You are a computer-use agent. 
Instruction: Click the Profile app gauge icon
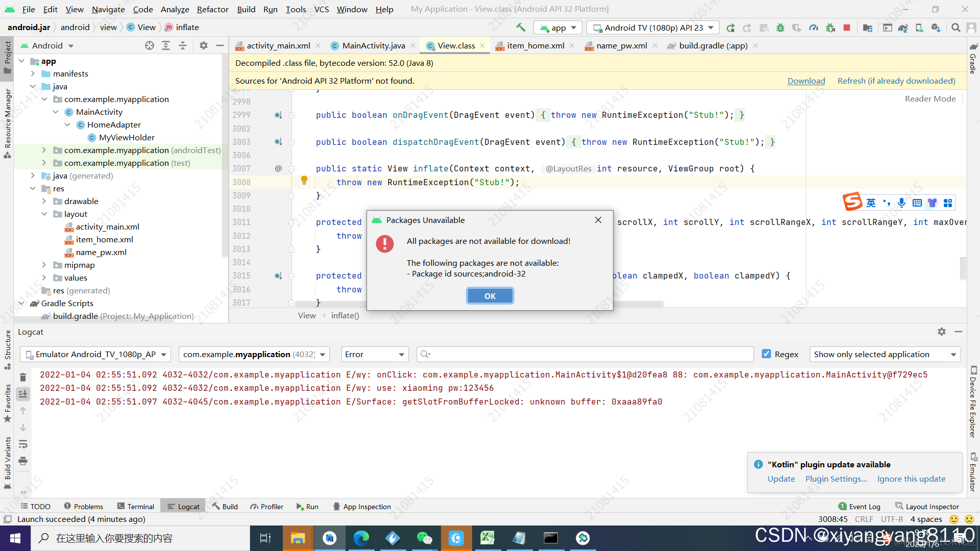click(x=814, y=28)
